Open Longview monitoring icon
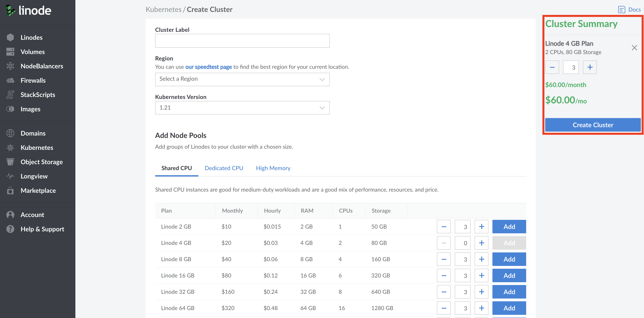644x318 pixels. (x=10, y=176)
